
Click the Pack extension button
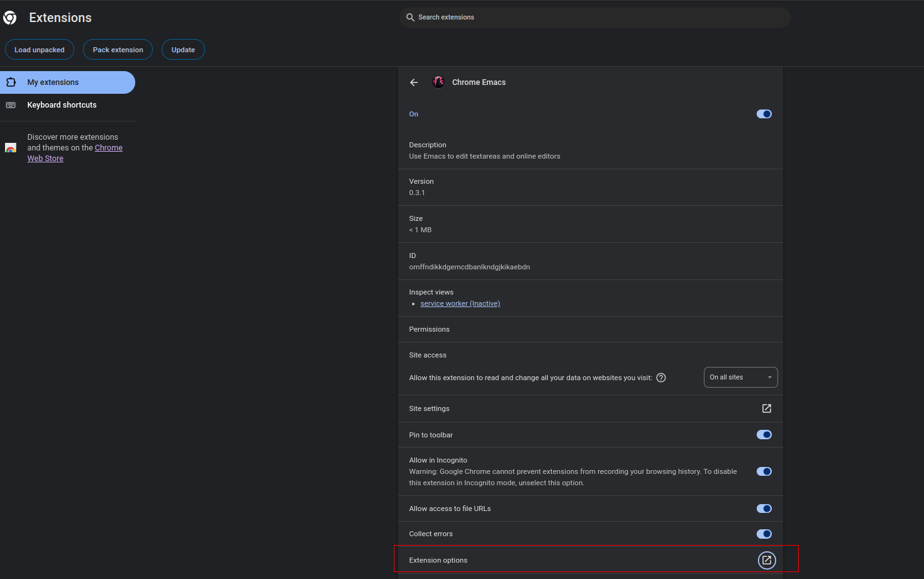tap(118, 50)
